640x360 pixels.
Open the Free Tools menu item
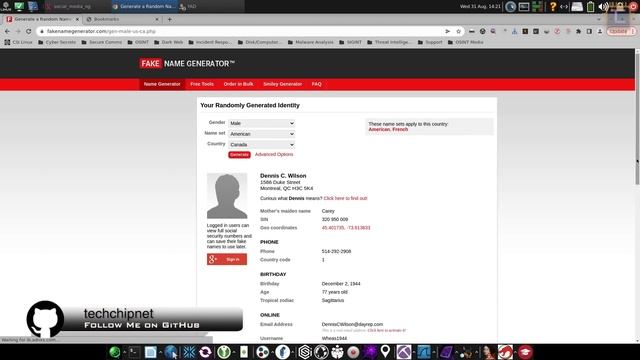[x=202, y=84]
